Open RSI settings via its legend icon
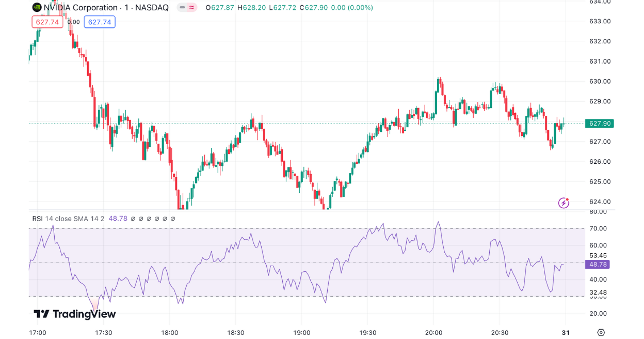 pos(141,218)
